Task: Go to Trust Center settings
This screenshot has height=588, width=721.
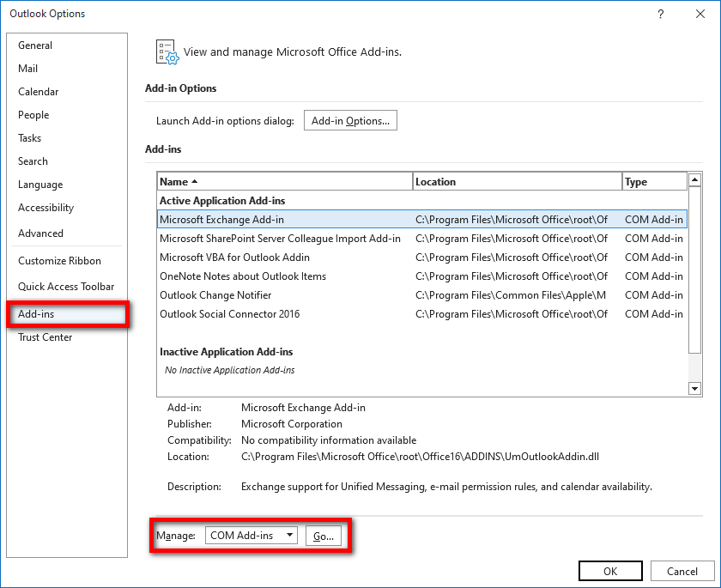Action: pyautogui.click(x=45, y=337)
